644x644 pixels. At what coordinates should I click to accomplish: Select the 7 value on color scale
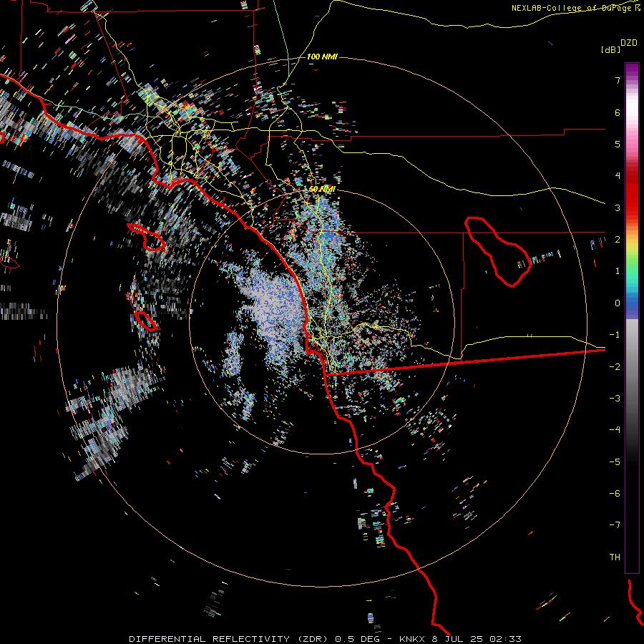coord(618,80)
